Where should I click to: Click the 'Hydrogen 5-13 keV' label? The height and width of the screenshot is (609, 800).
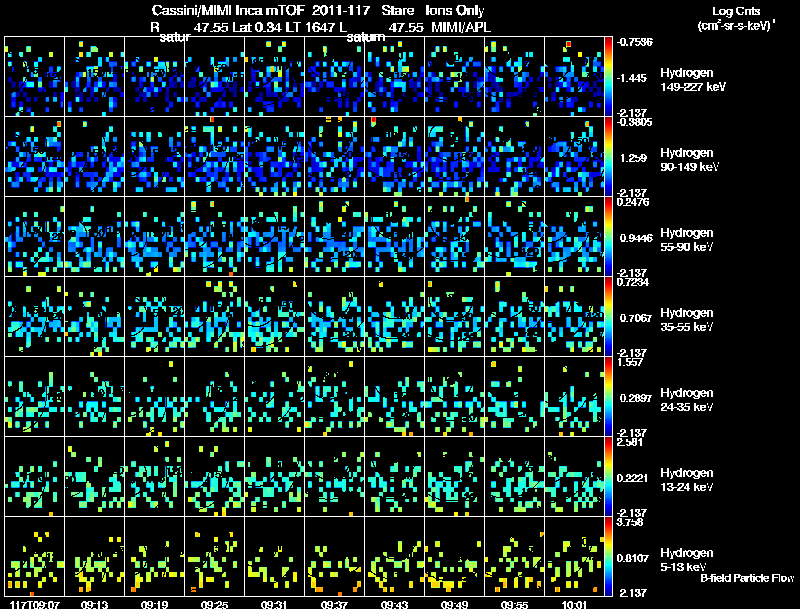coord(687,560)
